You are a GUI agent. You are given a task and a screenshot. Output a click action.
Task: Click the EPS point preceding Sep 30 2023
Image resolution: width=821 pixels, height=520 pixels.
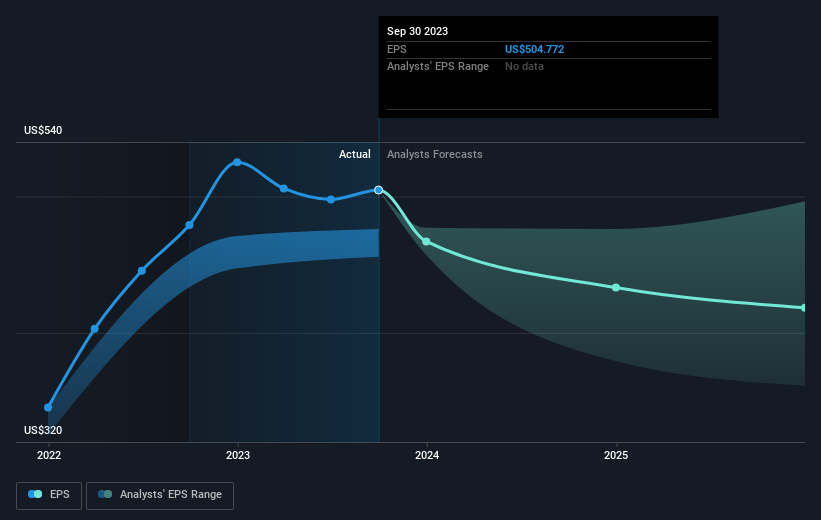(331, 200)
